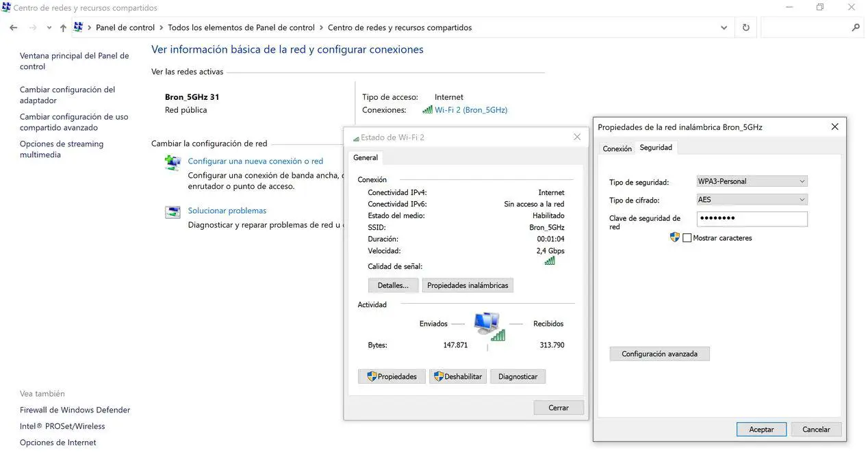
Task: Open the Tipo de cifrado dropdown
Action: [x=752, y=200]
